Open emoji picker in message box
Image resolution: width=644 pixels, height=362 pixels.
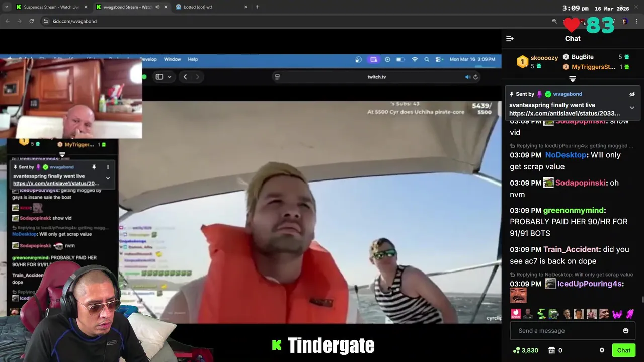tap(626, 331)
